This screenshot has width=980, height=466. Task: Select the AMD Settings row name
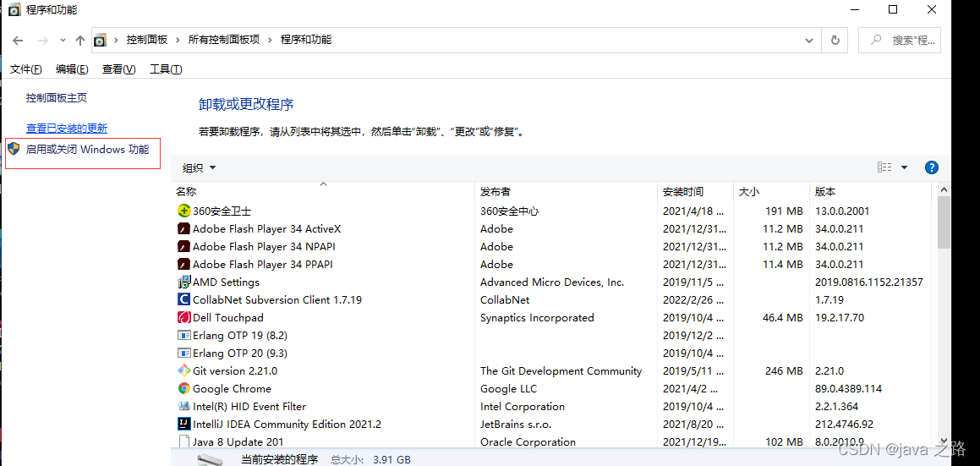coord(226,282)
